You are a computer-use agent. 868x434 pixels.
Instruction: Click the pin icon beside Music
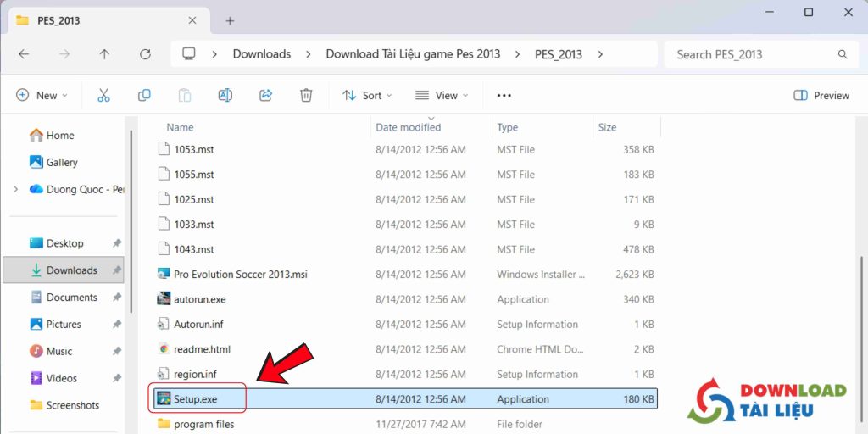(x=116, y=351)
